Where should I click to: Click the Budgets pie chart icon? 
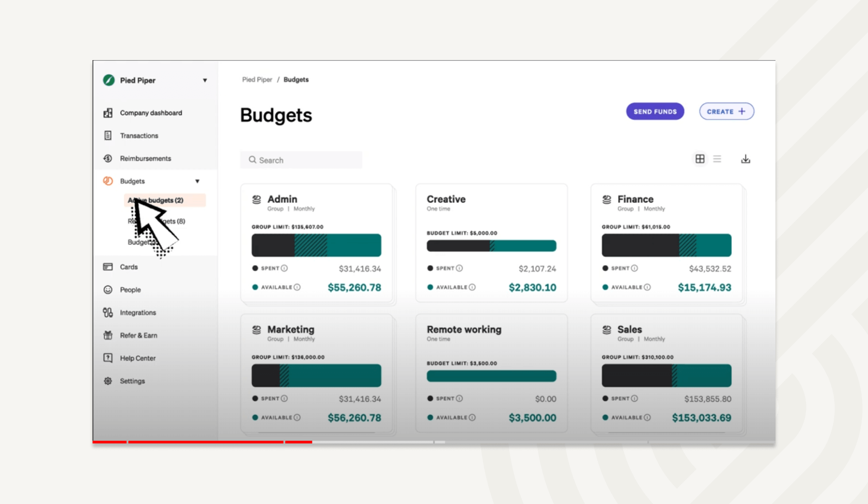click(x=108, y=181)
